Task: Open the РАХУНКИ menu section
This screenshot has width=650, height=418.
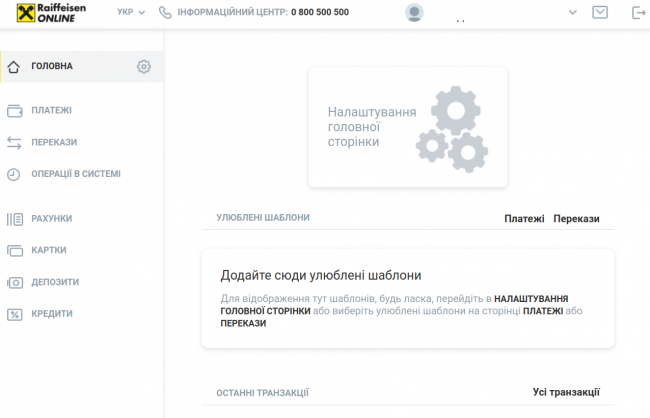Action: 52,218
